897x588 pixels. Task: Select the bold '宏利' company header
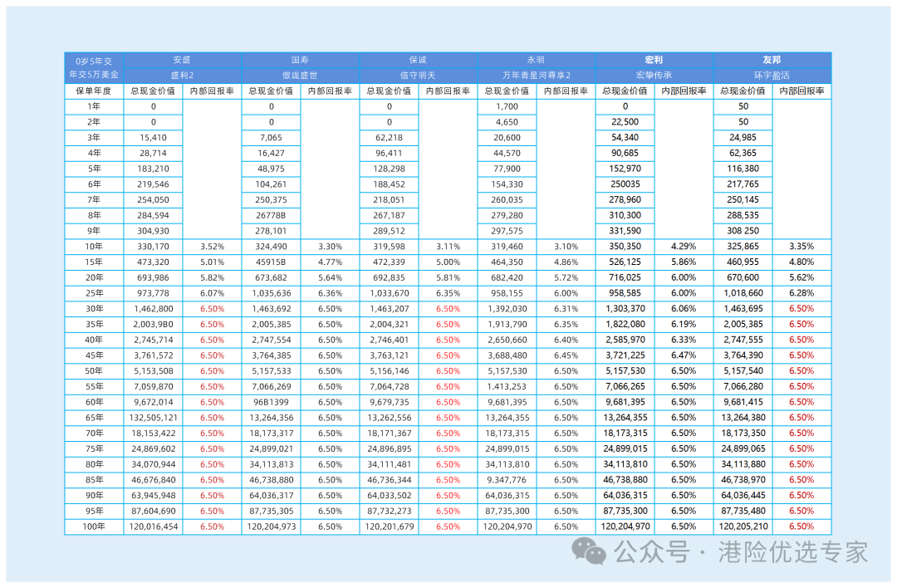click(x=654, y=60)
